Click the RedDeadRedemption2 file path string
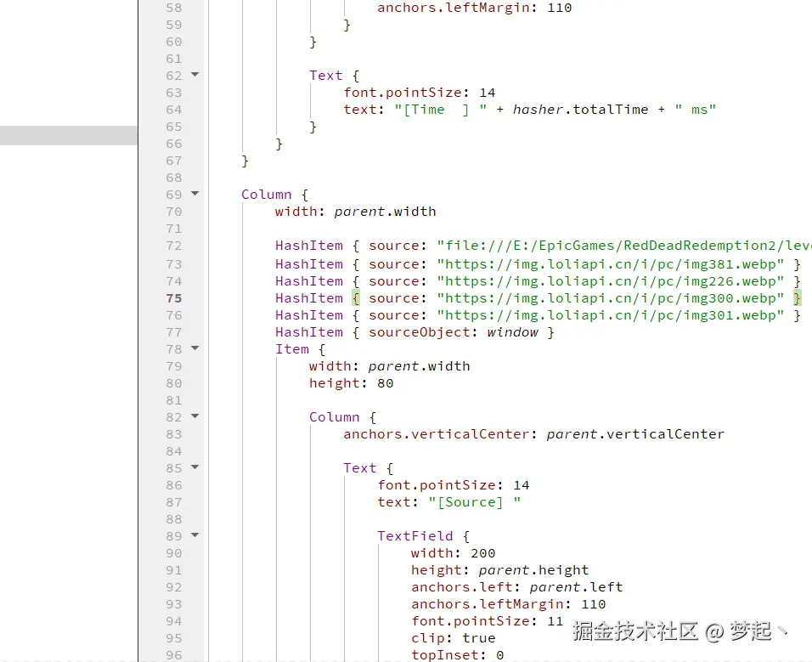 [624, 246]
